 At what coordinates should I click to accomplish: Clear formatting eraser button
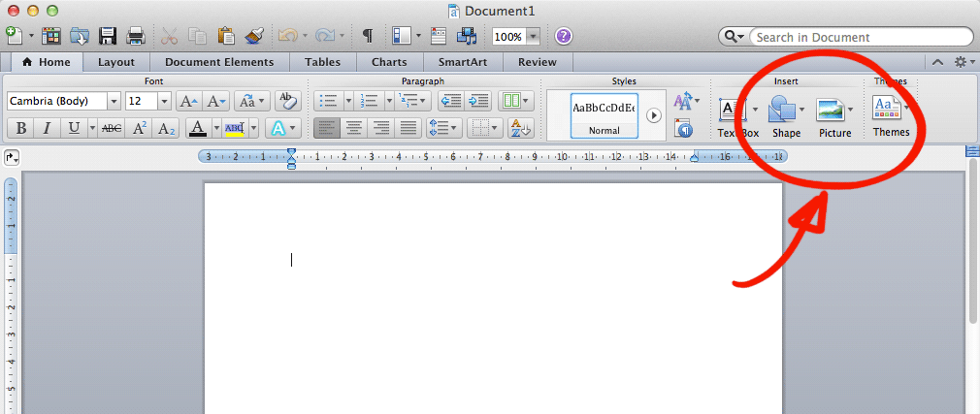(287, 101)
